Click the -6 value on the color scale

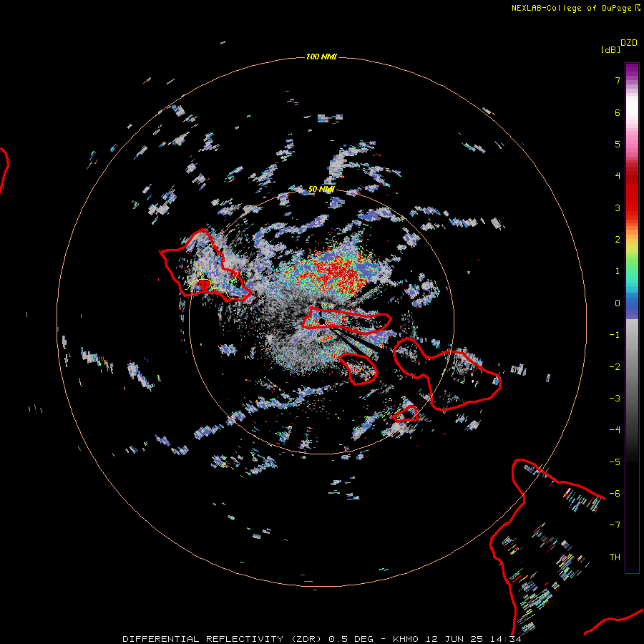[615, 494]
